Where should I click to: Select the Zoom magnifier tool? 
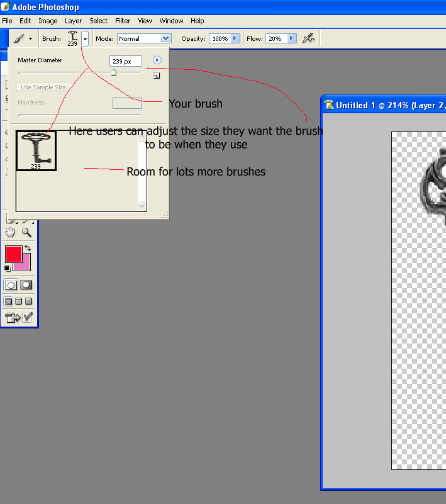(26, 232)
